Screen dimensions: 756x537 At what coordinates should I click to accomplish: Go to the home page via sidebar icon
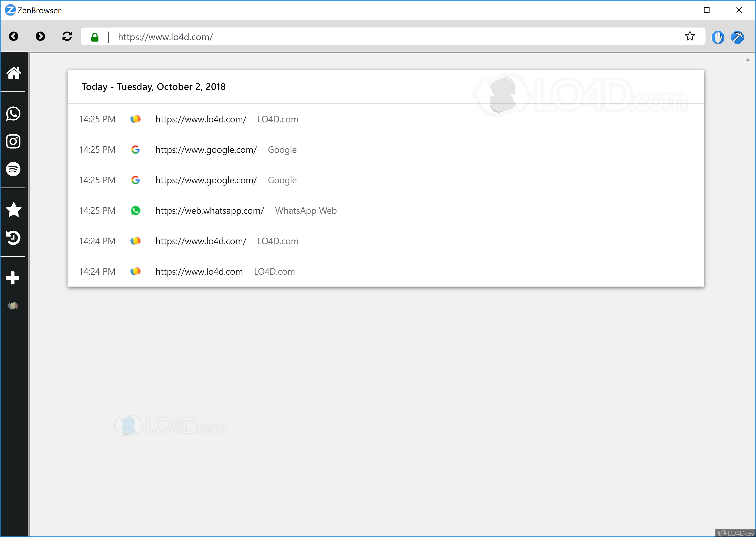[x=14, y=73]
